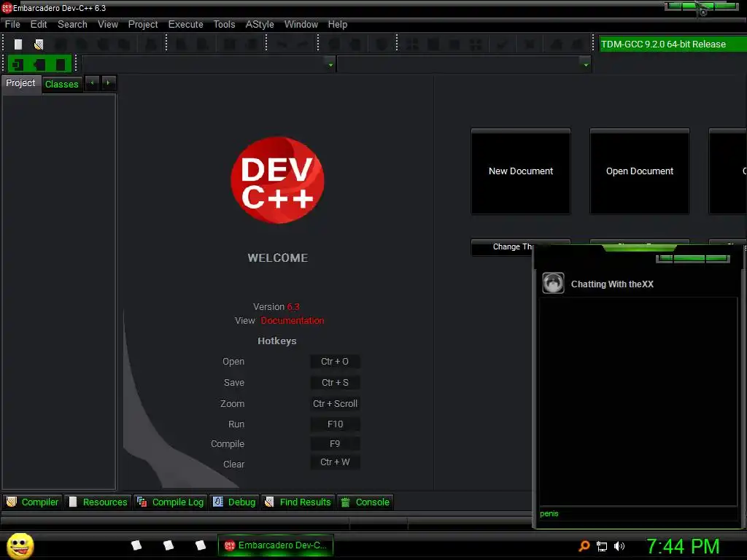
Task: Click the Ctr + O hotkey box
Action: tap(335, 362)
